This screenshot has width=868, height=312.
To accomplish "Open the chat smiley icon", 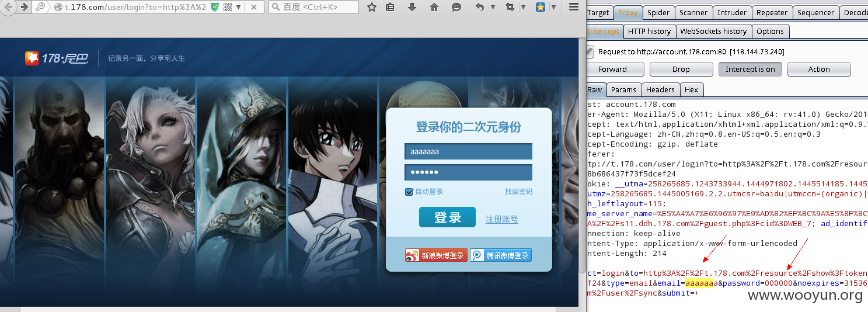I will pyautogui.click(x=456, y=7).
